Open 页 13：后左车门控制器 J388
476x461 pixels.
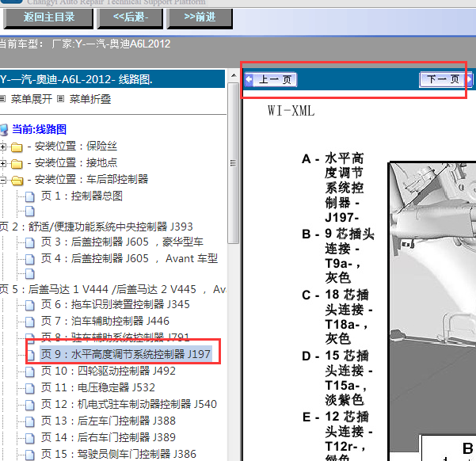tap(109, 421)
